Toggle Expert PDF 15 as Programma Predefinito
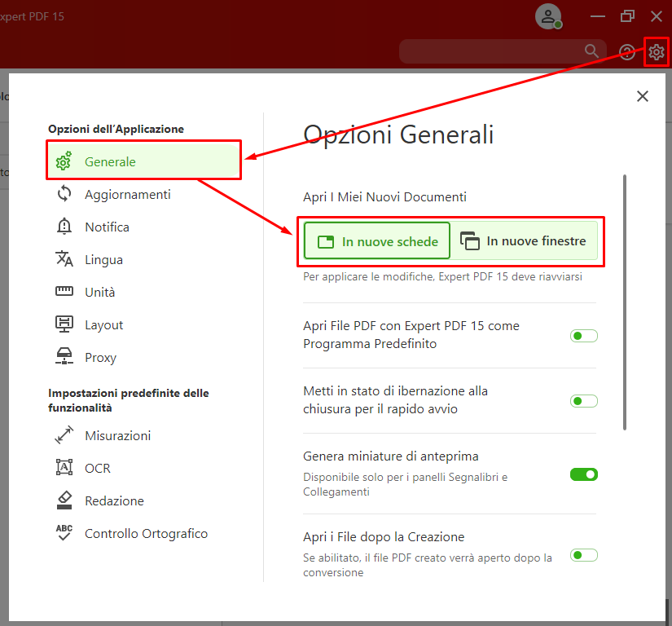Screen dimensions: 672x626 point(583,336)
